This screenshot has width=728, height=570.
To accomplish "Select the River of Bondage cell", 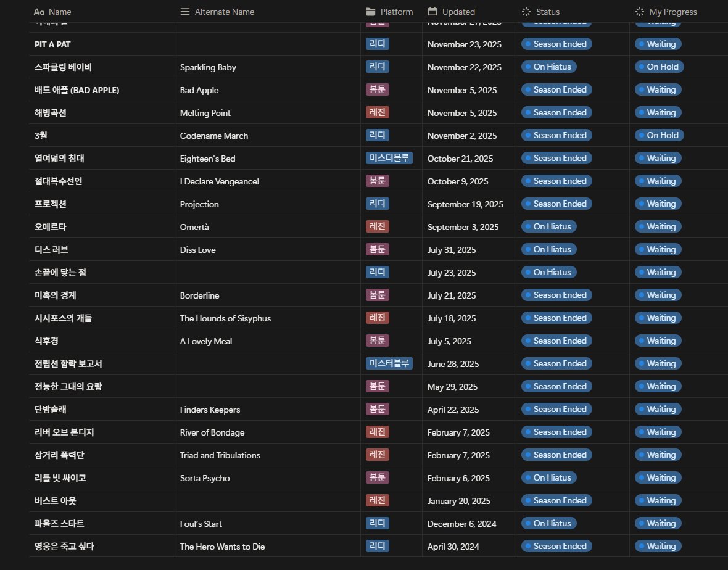I will (212, 432).
